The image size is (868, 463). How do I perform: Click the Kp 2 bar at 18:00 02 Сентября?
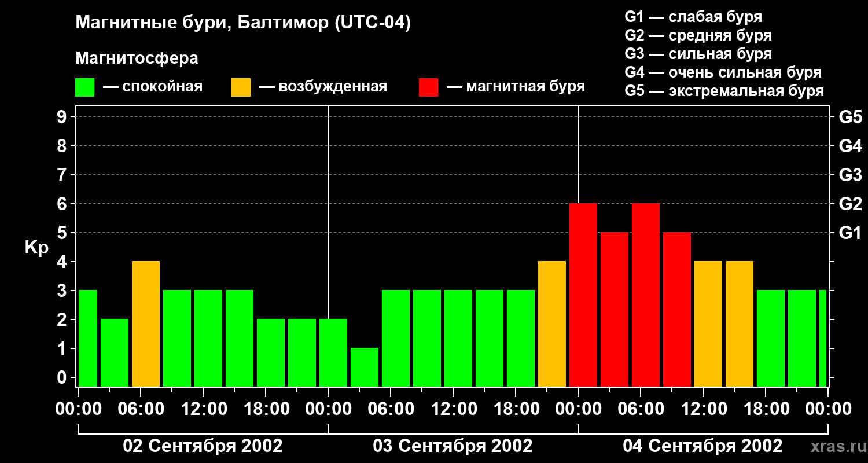pos(271,353)
